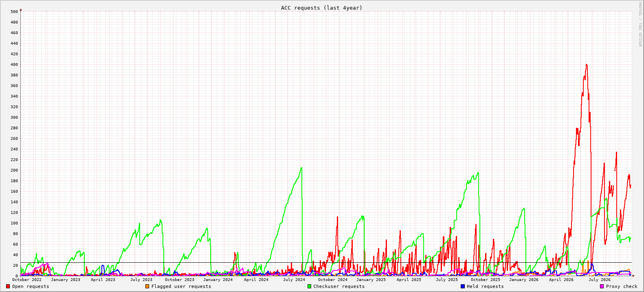Image resolution: width=644 pixels, height=292 pixels.
Task: Click the July 2026 x-axis label
Action: pyautogui.click(x=600, y=279)
